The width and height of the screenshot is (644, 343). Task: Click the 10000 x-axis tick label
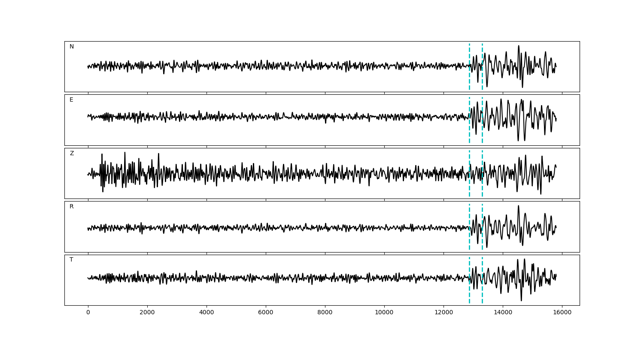click(384, 313)
